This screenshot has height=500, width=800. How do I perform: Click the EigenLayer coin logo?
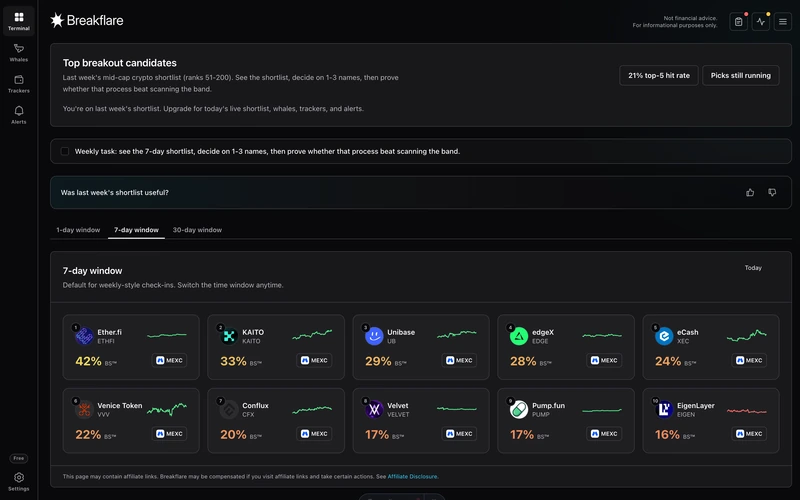[x=664, y=409]
